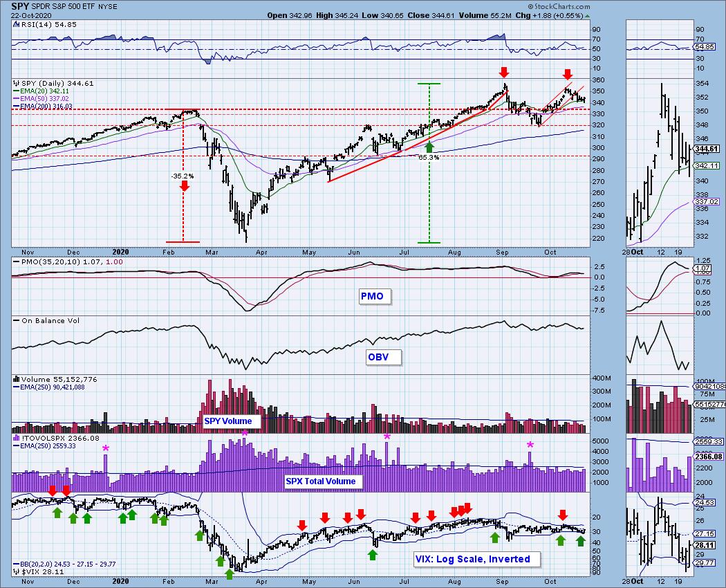Screen dimensions: 726x588
Task: Click the "SPDR S&P 500 ETF" name
Action: click(64, 7)
